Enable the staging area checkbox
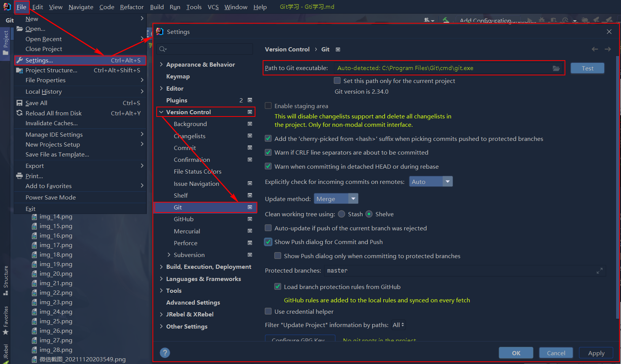Viewport: 621px width, 364px height. (x=268, y=106)
